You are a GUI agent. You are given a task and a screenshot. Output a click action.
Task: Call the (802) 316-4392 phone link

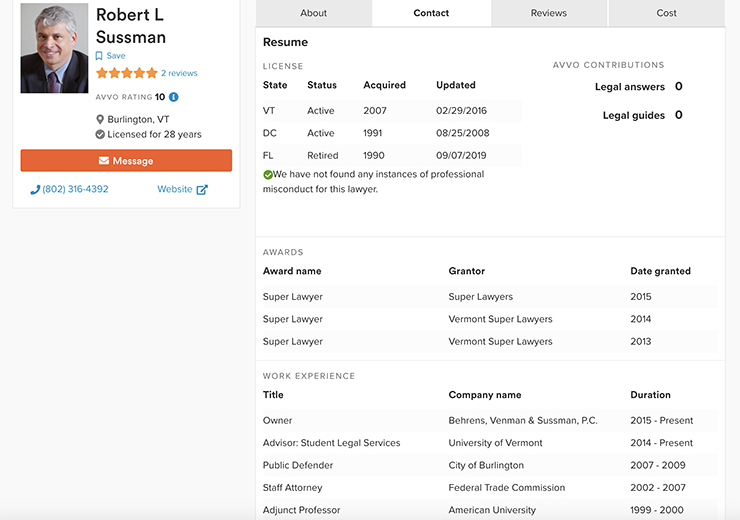tap(76, 189)
